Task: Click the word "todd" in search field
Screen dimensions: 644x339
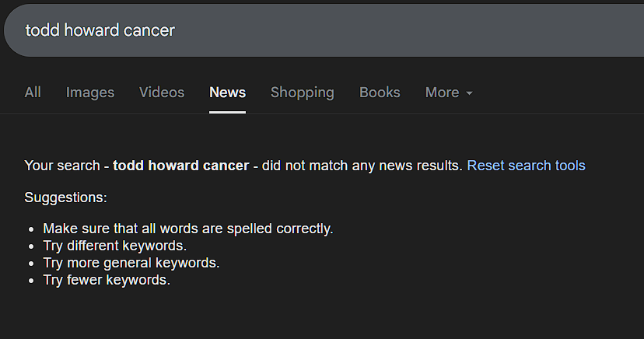Action: click(42, 30)
